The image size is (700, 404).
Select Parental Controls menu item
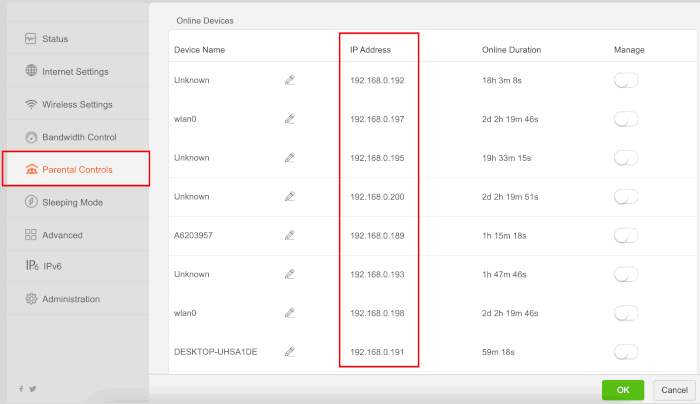coord(76,169)
